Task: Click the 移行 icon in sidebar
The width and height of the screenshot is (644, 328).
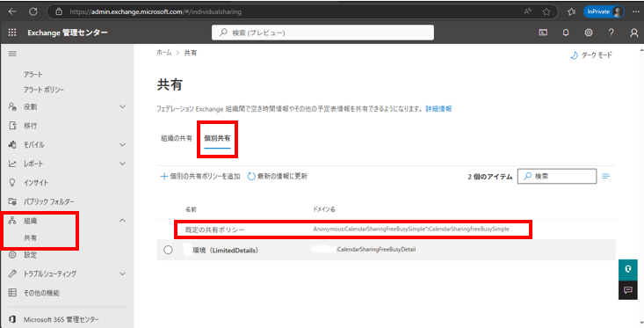Action: click(12, 126)
